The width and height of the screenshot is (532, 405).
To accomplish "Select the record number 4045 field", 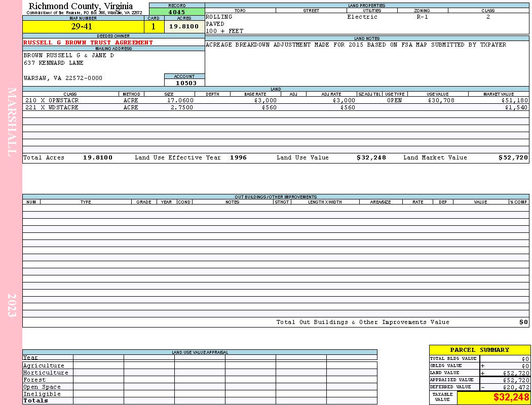I will pyautogui.click(x=177, y=12).
